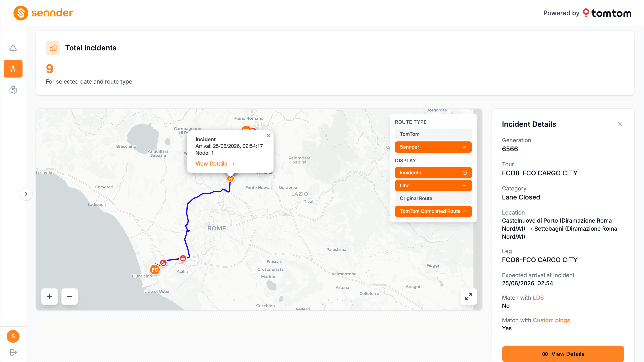
Task: Open the alerts warning triangle sidebar icon
Action: pos(13,48)
